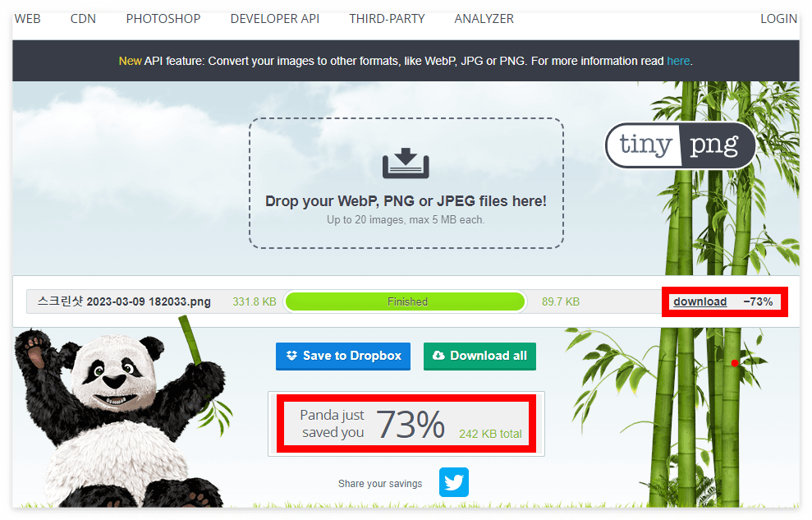This screenshot has height=520, width=812.
Task: Click the Save to Dropbox button
Action: (343, 356)
